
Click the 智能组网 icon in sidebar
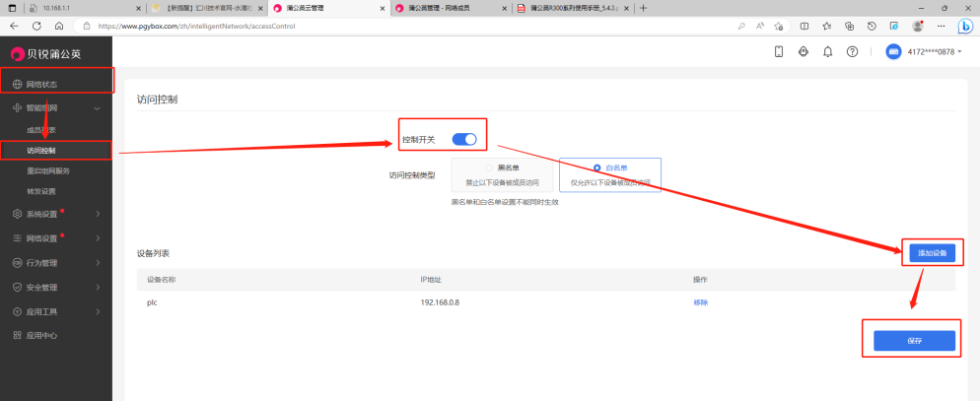click(x=18, y=108)
